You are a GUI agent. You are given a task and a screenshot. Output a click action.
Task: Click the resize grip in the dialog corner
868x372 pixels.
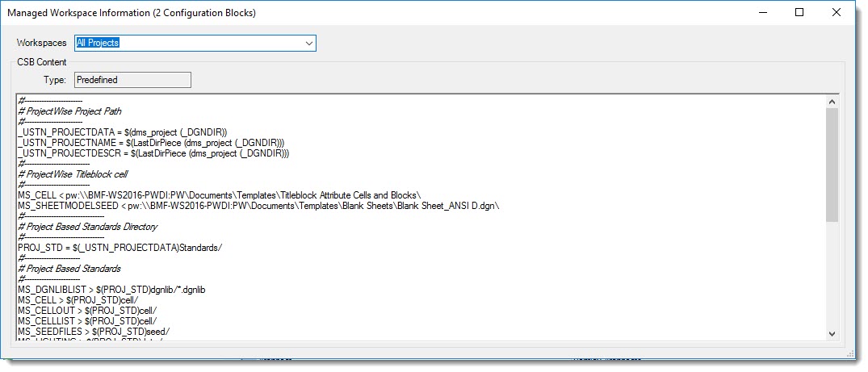pyautogui.click(x=848, y=353)
